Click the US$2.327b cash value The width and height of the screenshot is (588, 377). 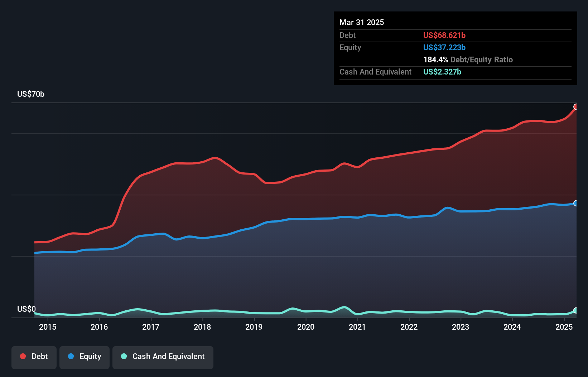[x=442, y=72]
